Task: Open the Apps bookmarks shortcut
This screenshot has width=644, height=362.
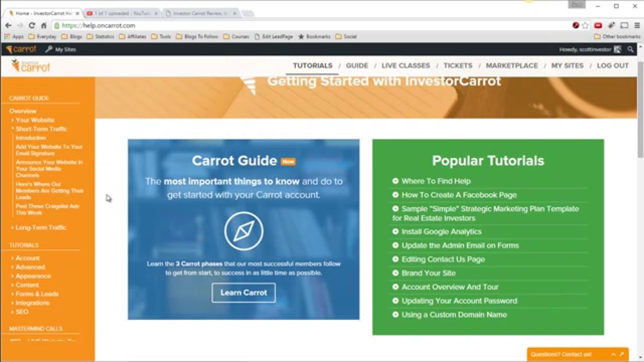Action: (14, 37)
